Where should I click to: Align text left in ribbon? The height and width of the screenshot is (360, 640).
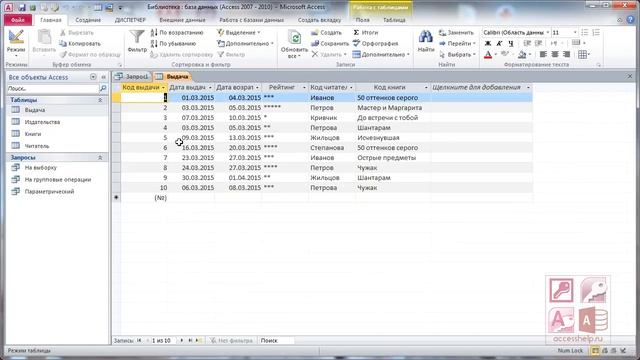[543, 54]
